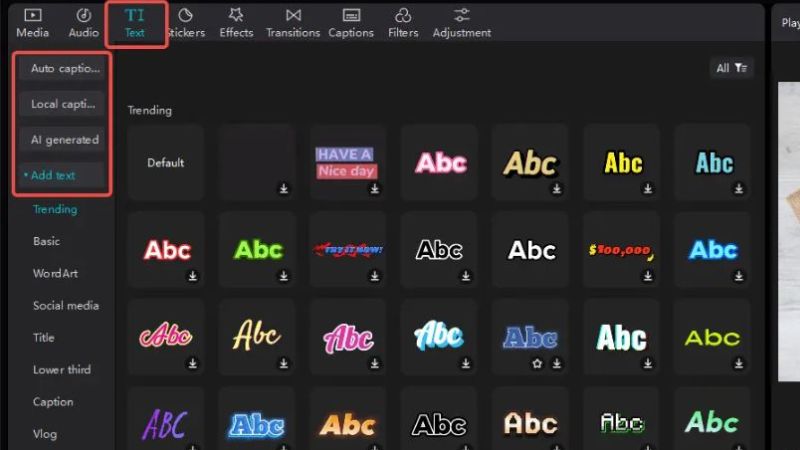Download the HAVE A Nice day template
The width and height of the screenshot is (800, 450).
point(374,189)
